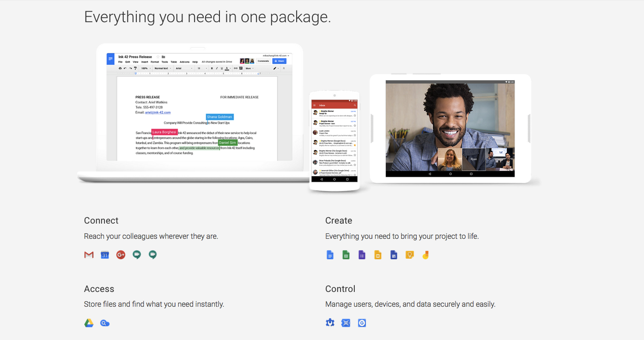Click the Cloud Search icon under Access
This screenshot has width=644, height=340.
(105, 323)
